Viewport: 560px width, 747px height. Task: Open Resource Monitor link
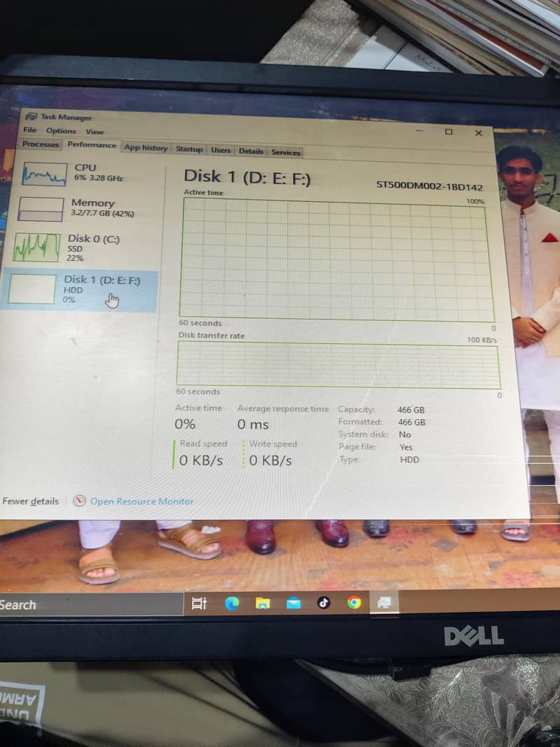142,502
